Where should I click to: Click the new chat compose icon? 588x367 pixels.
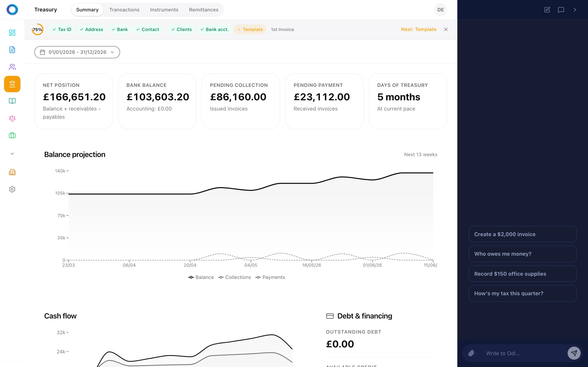tap(547, 10)
